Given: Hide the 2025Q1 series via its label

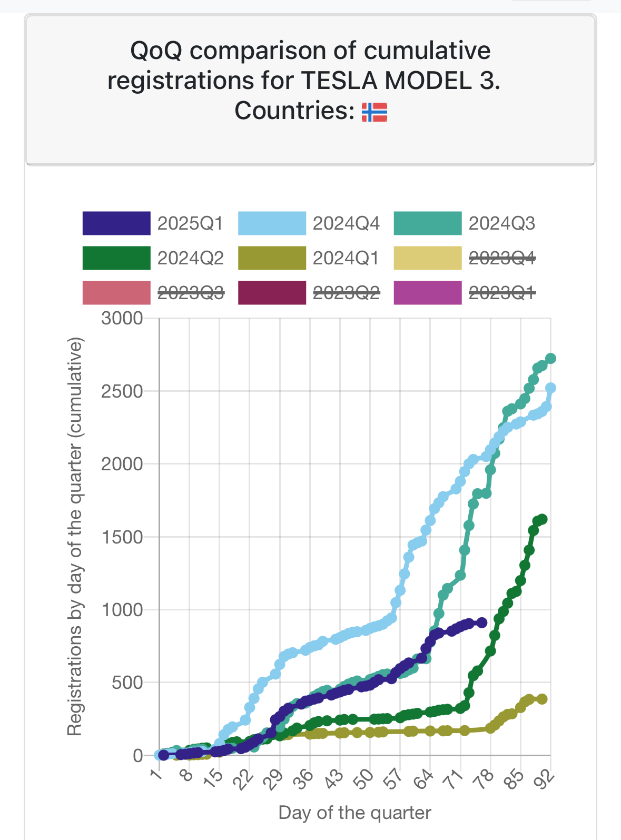Looking at the screenshot, I should click(191, 223).
